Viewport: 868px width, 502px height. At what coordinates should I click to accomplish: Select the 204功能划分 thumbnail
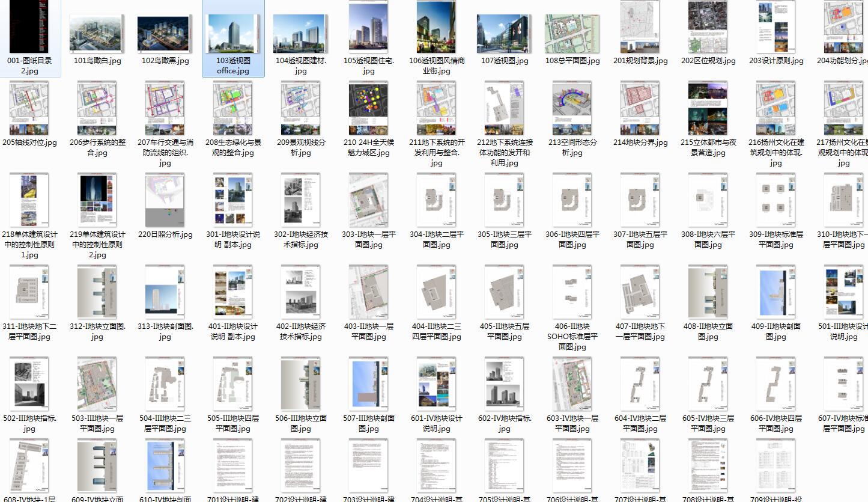pyautogui.click(x=844, y=27)
